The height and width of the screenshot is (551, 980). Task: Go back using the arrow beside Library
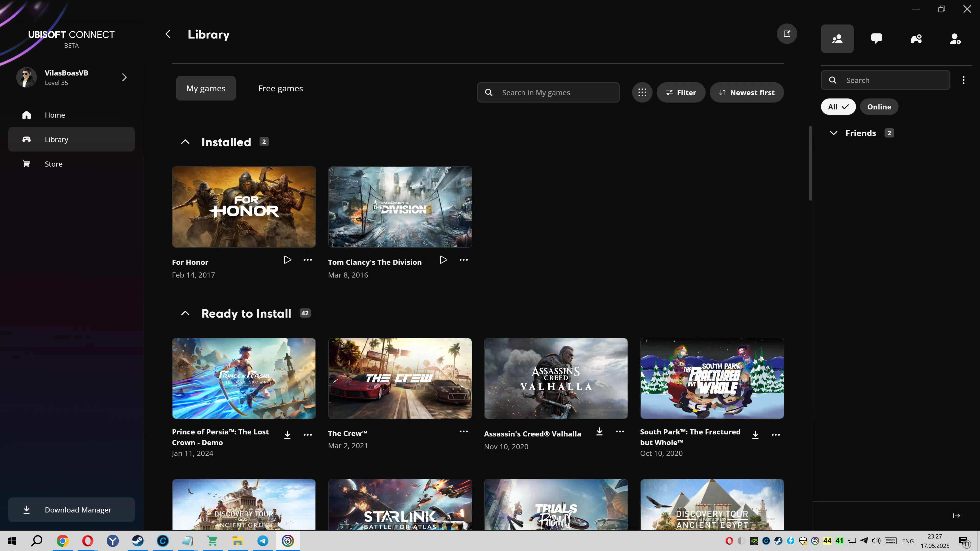click(168, 34)
